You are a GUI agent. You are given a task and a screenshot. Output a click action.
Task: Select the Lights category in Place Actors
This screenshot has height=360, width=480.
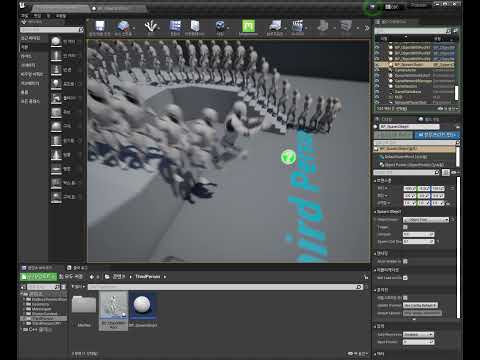26,56
